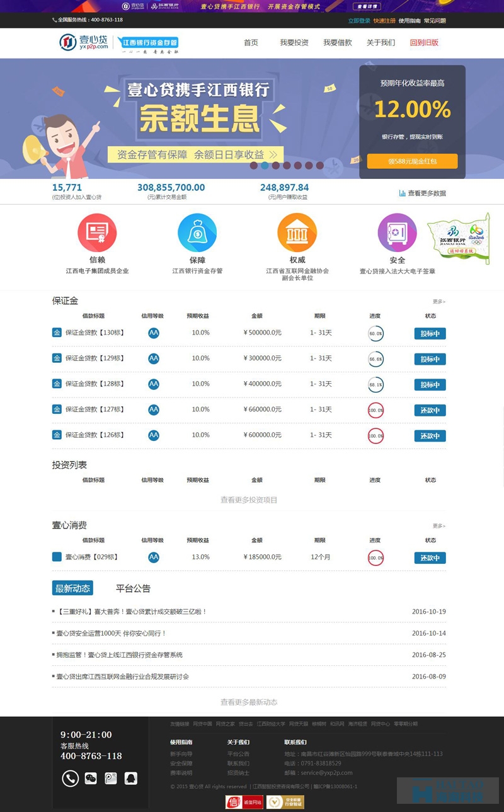Click the 68.1% progress circle for 128标
Image resolution: width=504 pixels, height=812 pixels.
coord(375,384)
